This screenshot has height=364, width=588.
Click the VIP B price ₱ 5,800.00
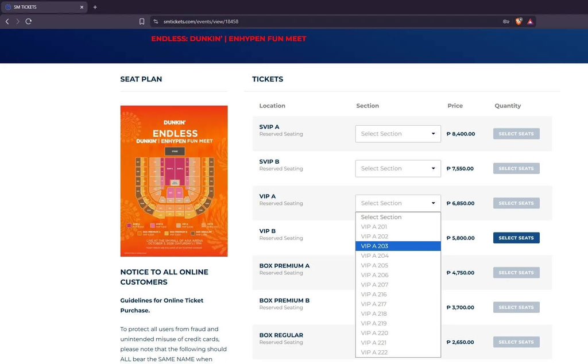461,238
